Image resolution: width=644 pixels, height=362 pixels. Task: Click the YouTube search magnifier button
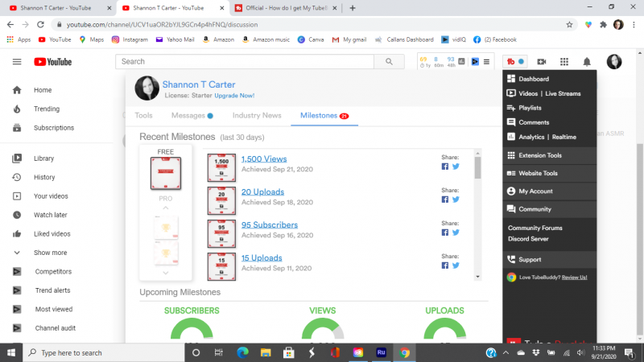pyautogui.click(x=390, y=62)
